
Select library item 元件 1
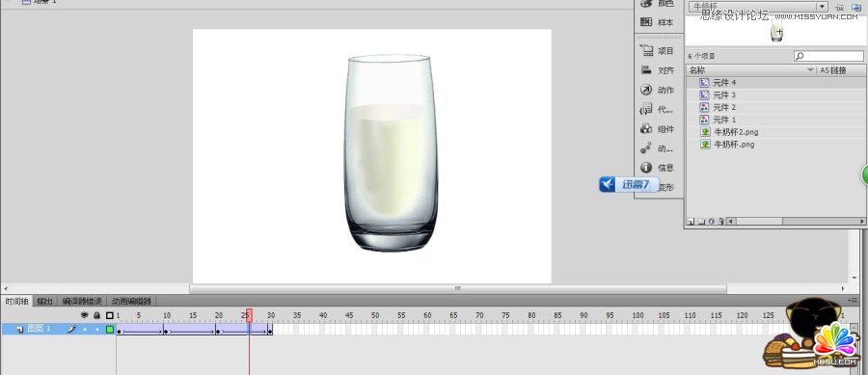776,120
